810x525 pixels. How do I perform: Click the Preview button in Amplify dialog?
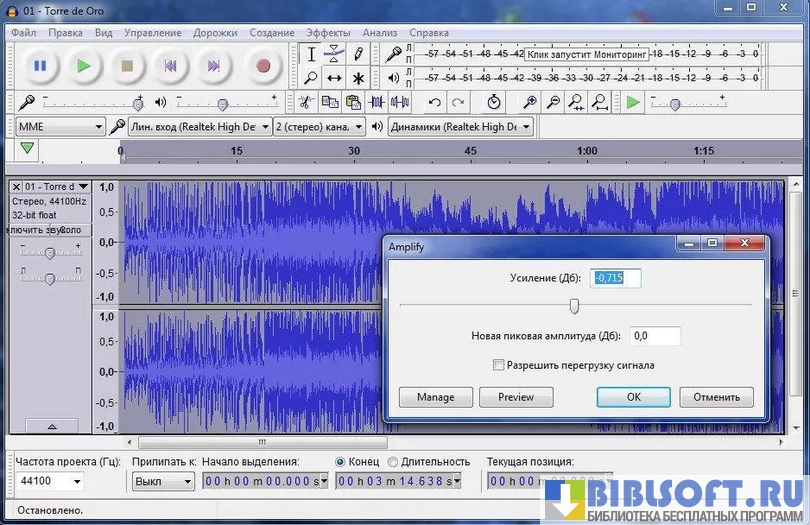[x=515, y=397]
